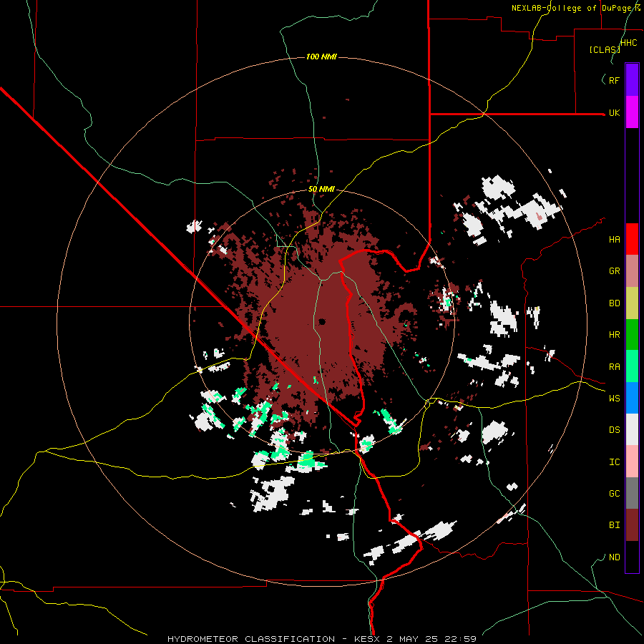Click the BD legend label
Viewport: 644px width, 644px height.
[614, 303]
